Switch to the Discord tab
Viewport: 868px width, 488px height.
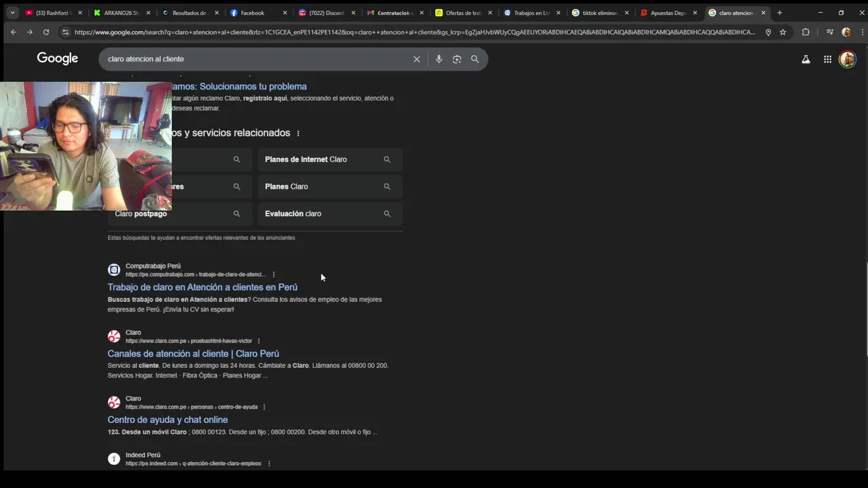point(326,13)
